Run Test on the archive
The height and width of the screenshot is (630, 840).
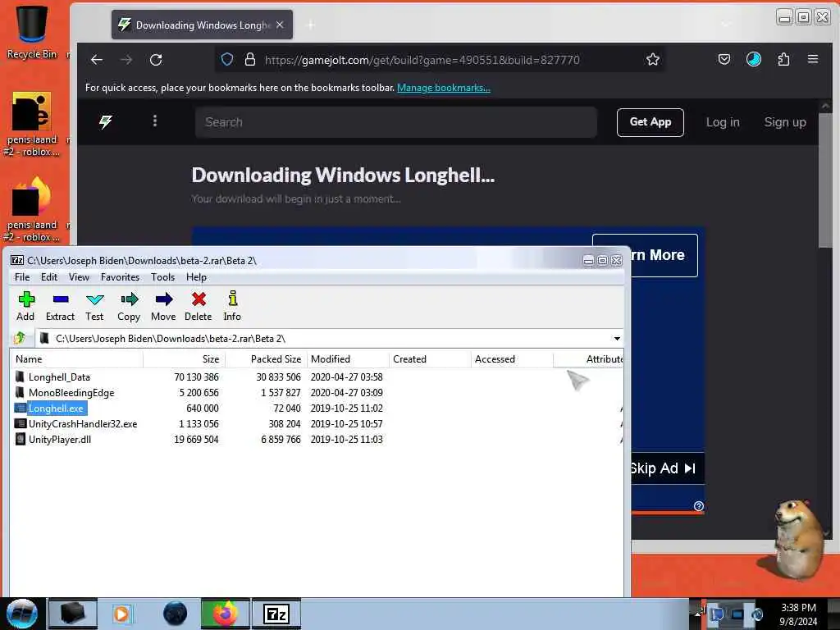point(94,306)
